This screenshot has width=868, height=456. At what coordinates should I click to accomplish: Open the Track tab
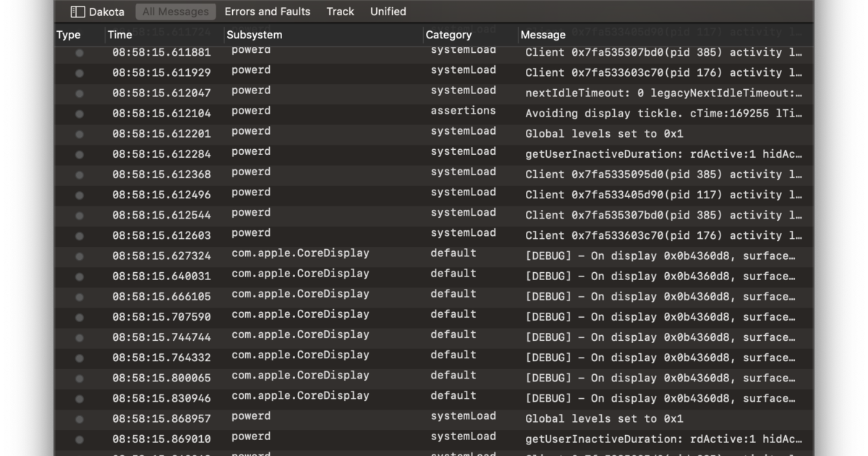(x=340, y=11)
